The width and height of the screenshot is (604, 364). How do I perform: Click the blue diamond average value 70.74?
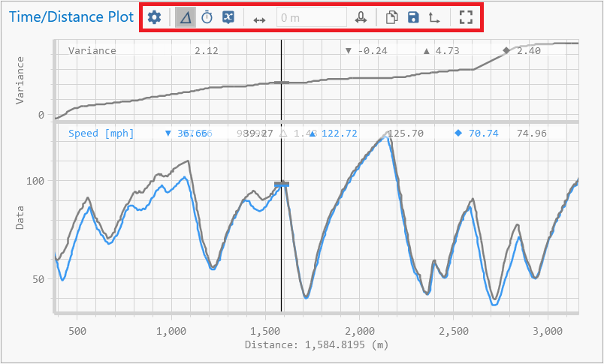coord(482,134)
